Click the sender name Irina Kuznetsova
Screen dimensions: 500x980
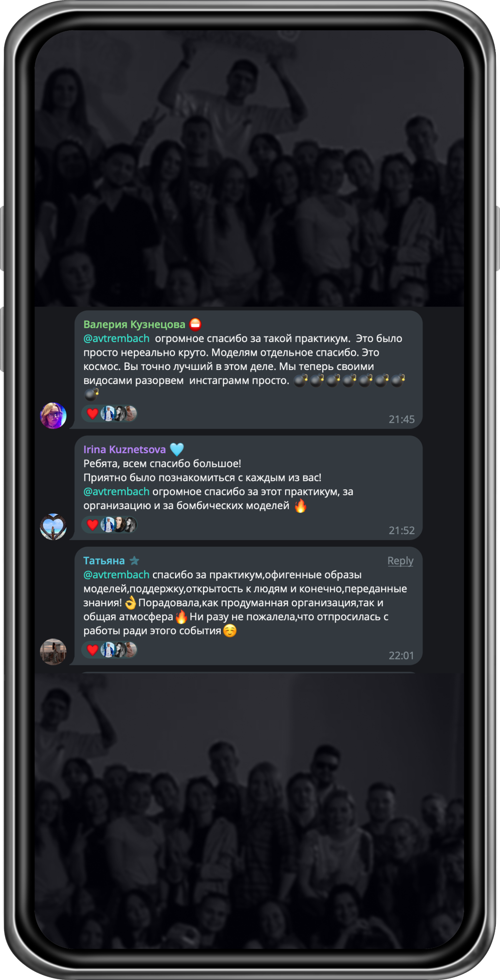(x=125, y=449)
